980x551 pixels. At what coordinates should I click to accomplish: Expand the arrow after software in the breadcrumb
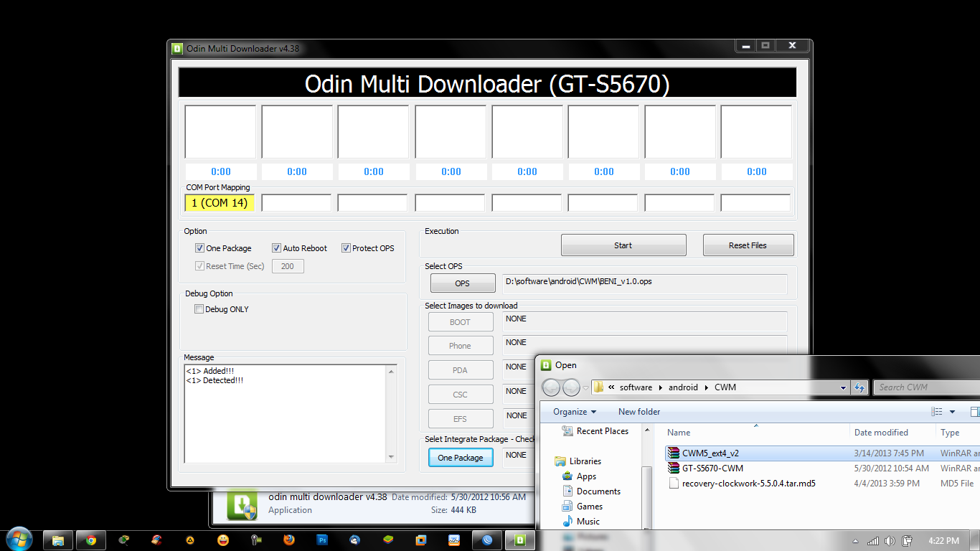660,387
